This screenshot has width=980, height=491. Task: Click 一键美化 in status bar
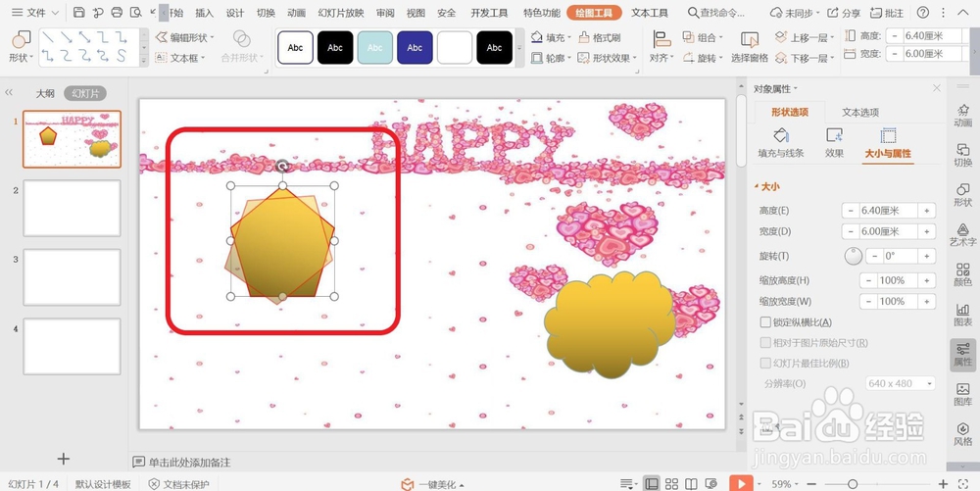(x=432, y=484)
